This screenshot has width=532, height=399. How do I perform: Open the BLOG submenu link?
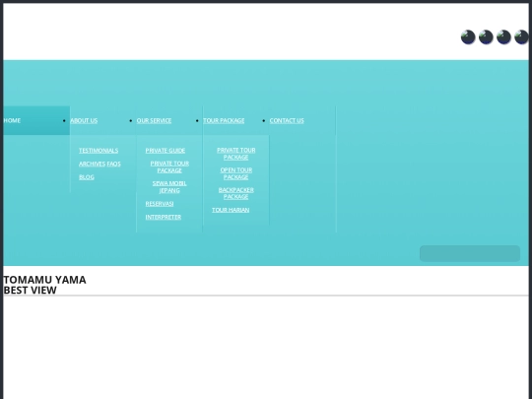point(86,176)
